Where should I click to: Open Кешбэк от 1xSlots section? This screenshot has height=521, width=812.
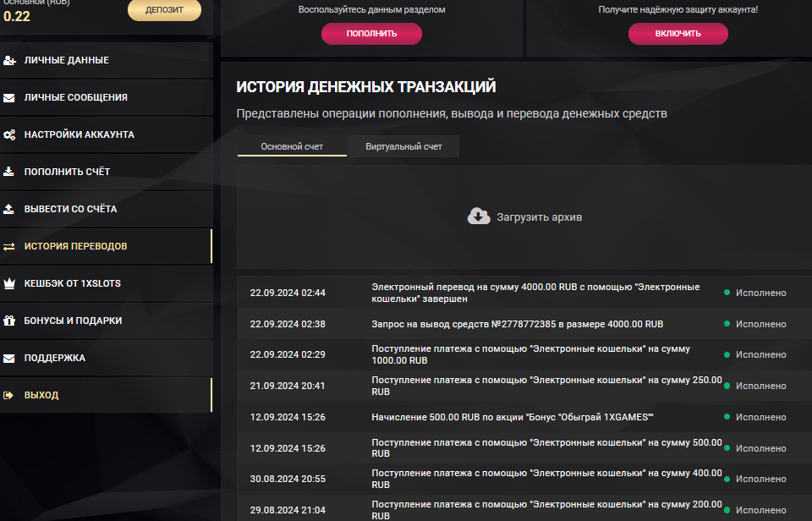click(x=107, y=283)
